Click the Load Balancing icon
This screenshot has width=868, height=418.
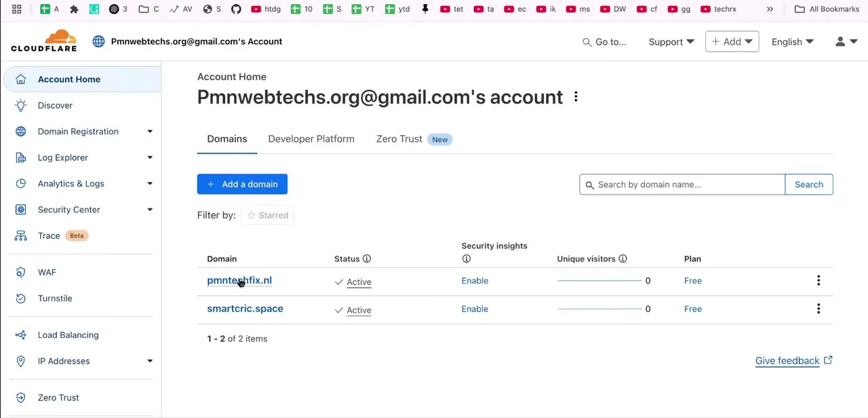tap(21, 335)
